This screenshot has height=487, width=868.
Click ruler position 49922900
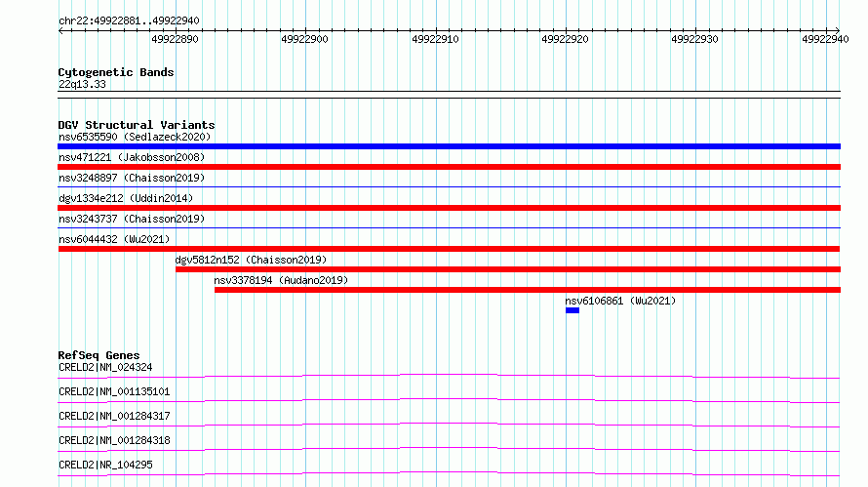point(304,39)
